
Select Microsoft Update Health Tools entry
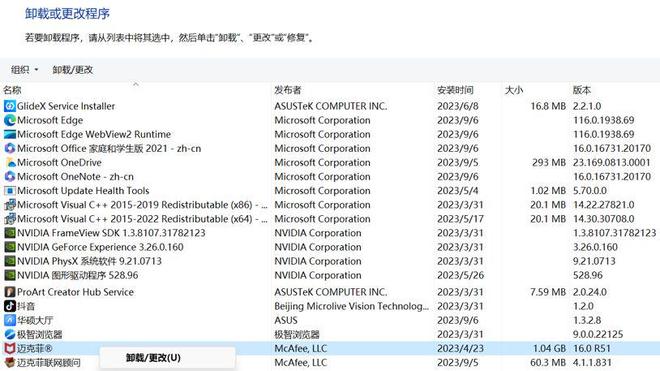(83, 191)
